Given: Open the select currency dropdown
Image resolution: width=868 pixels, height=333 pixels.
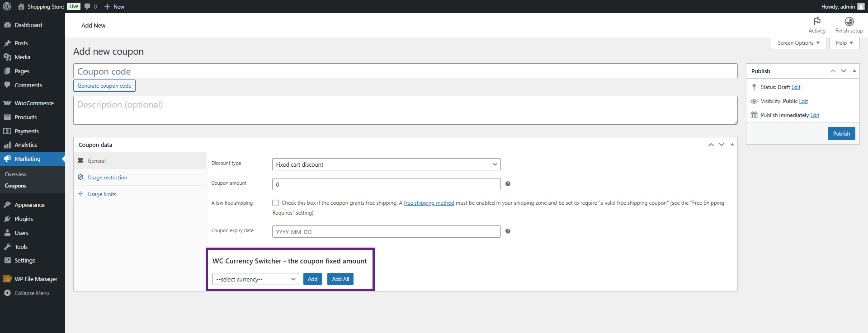Looking at the screenshot, I should pos(256,279).
